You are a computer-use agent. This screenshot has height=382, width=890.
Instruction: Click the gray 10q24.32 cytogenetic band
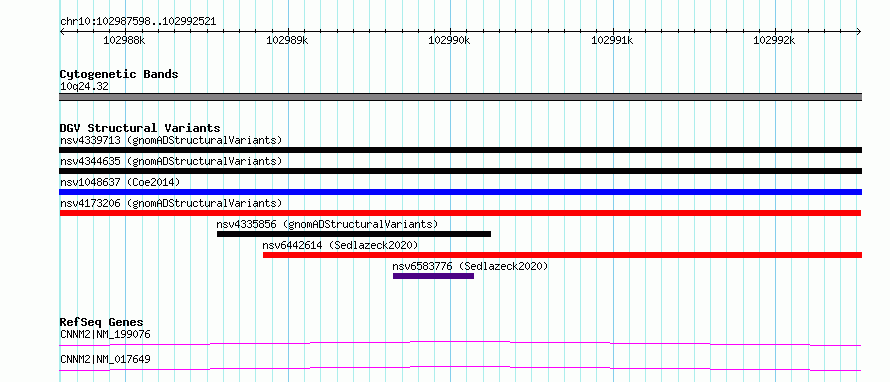click(x=460, y=97)
